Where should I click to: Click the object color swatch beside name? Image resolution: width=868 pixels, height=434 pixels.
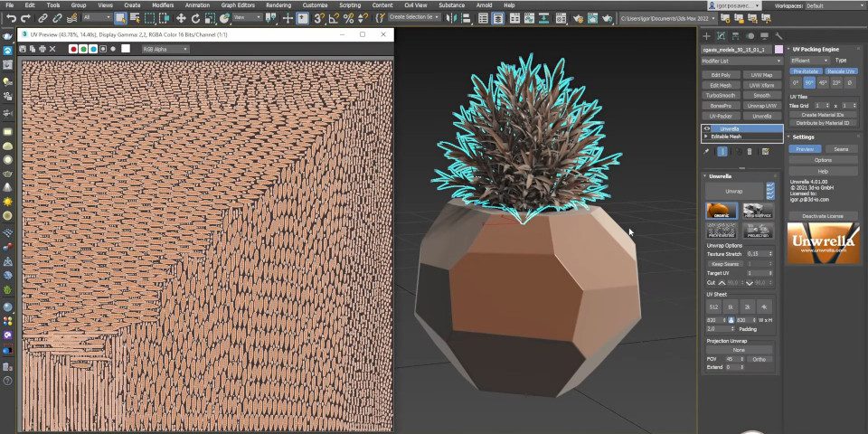[x=778, y=50]
